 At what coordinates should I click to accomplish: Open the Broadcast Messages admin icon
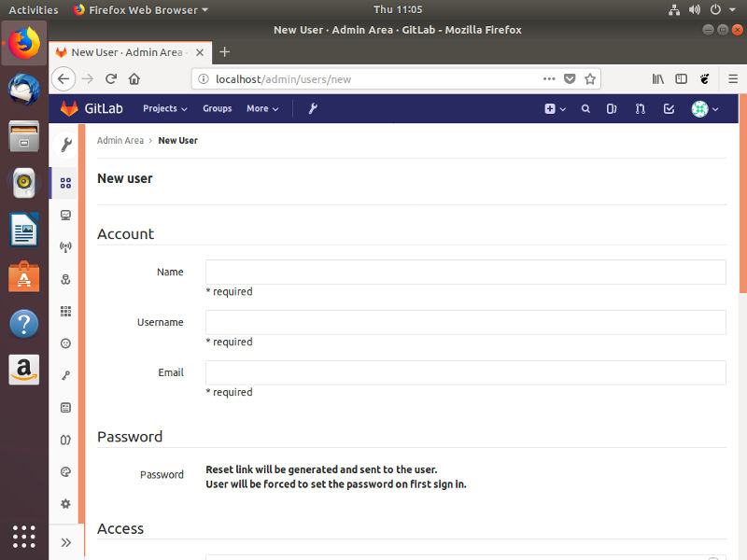65,246
